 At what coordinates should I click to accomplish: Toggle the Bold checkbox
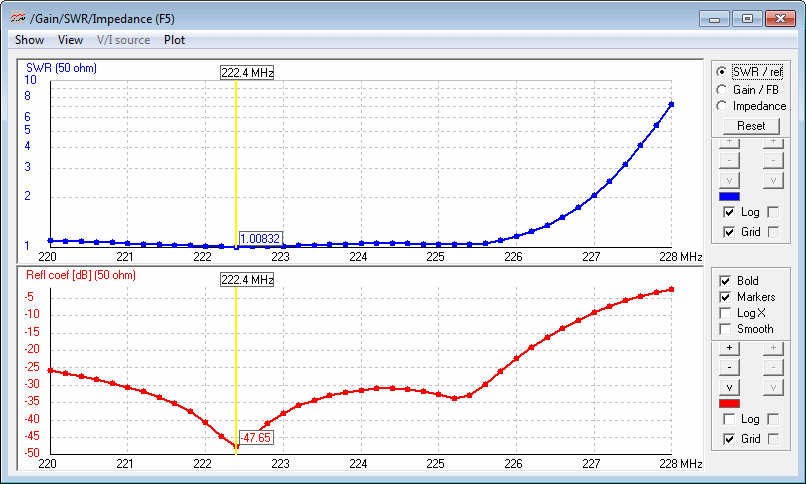pos(725,281)
